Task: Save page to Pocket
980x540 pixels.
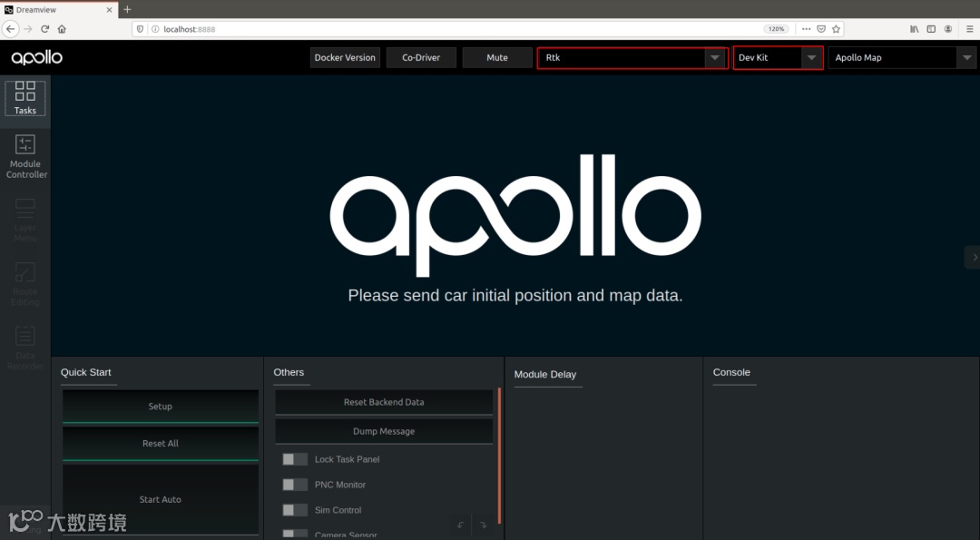Action: pyautogui.click(x=821, y=29)
